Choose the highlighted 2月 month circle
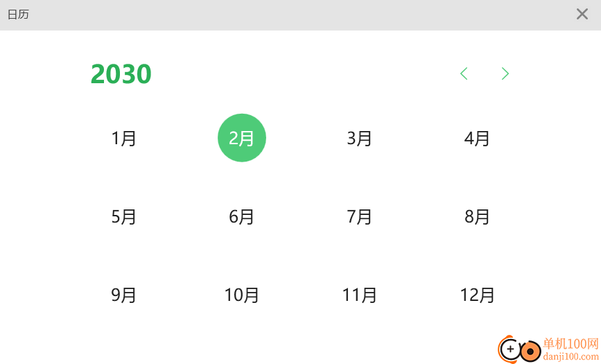 tap(241, 138)
